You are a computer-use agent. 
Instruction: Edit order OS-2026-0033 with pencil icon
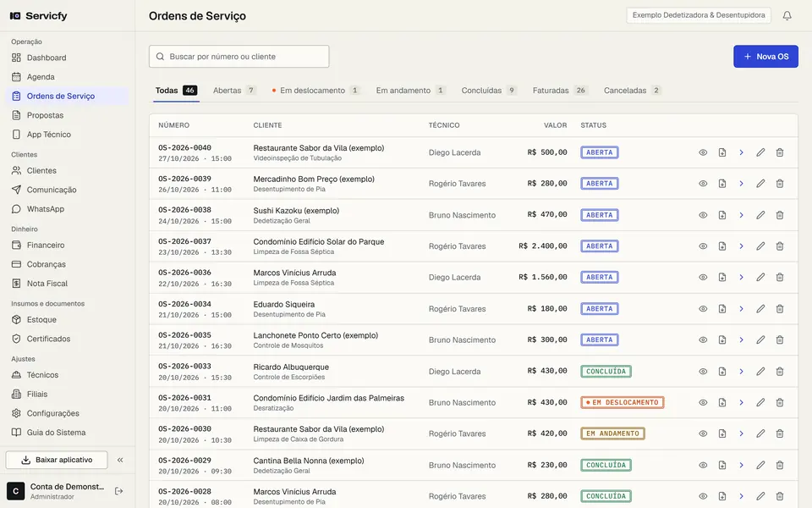tap(760, 372)
